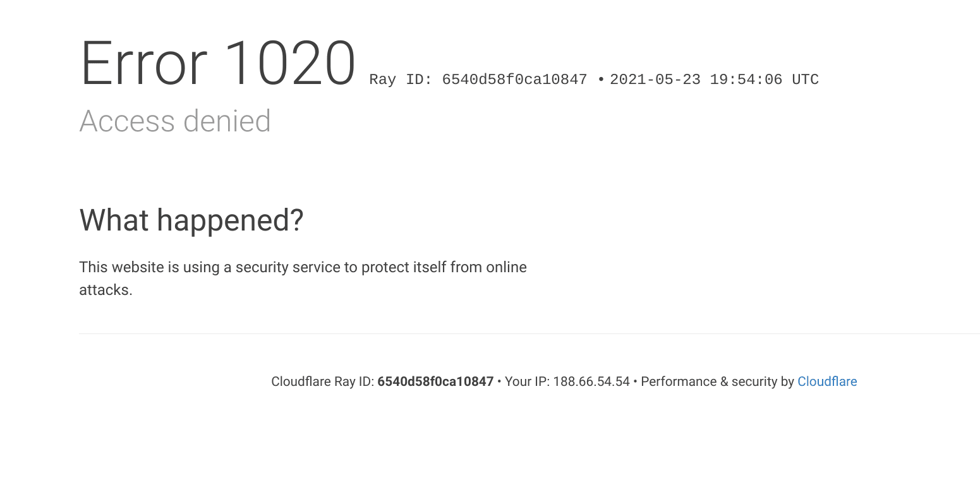Click the bold Ray ID in the footer
The image size is (980, 492).
tap(435, 381)
